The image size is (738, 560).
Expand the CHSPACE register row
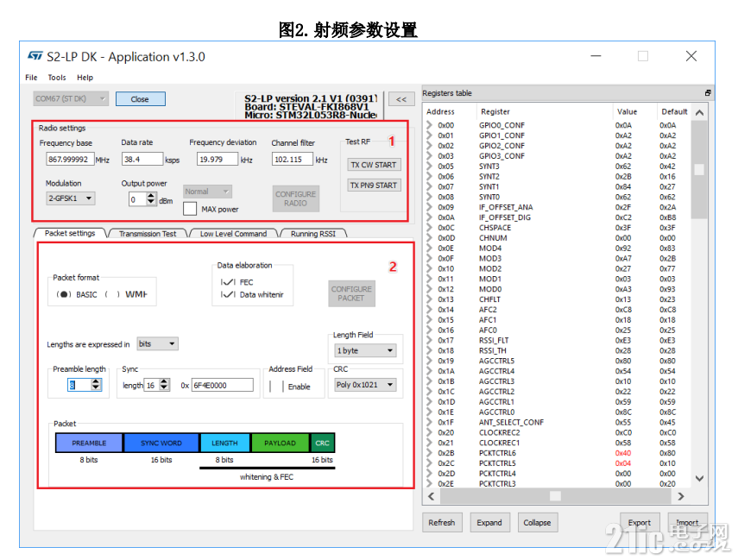pyautogui.click(x=429, y=228)
